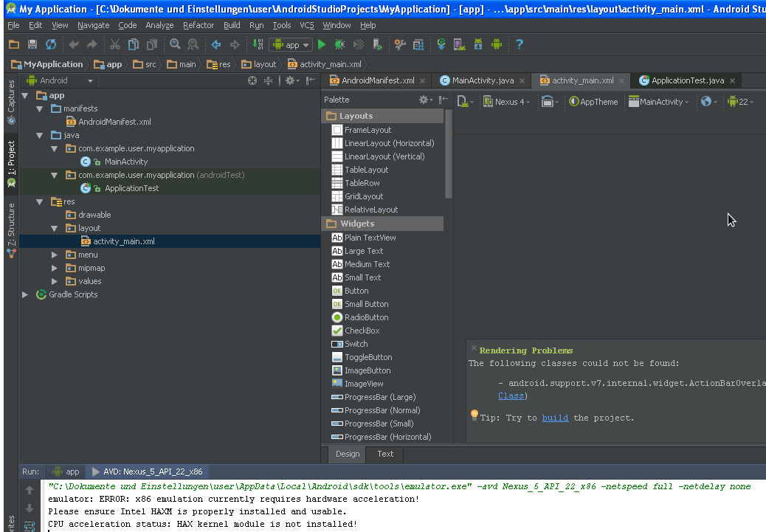
Task: Open the Analyze menu
Action: [159, 25]
